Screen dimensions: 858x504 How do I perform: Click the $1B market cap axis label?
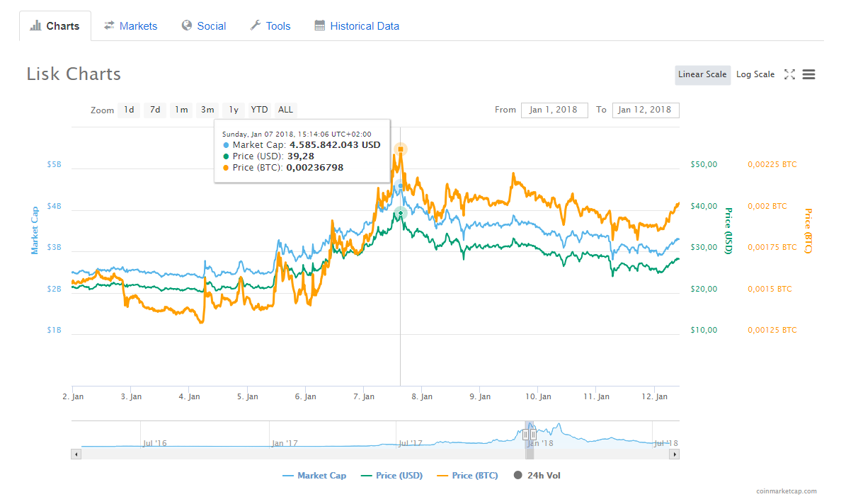pyautogui.click(x=54, y=330)
